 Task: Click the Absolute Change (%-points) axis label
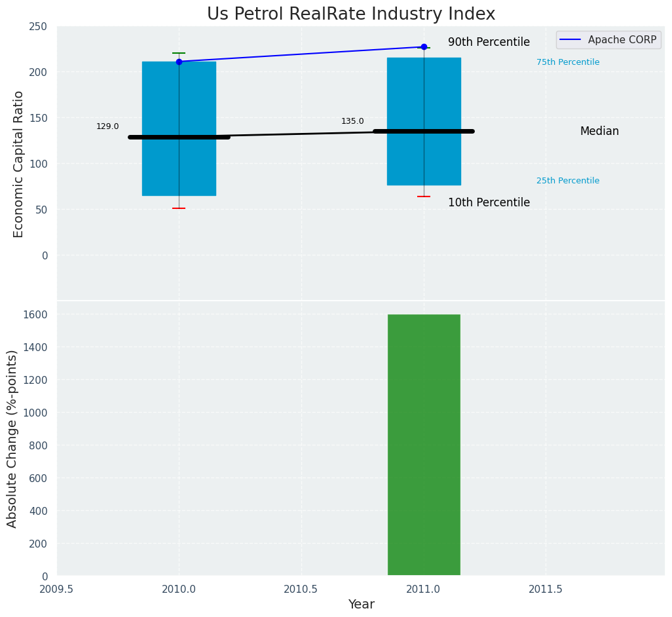click(12, 438)
